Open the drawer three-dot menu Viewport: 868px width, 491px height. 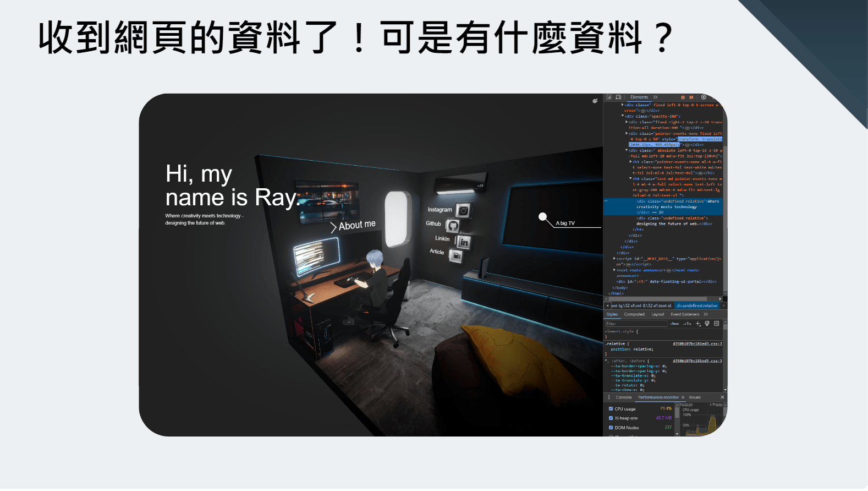click(x=609, y=397)
